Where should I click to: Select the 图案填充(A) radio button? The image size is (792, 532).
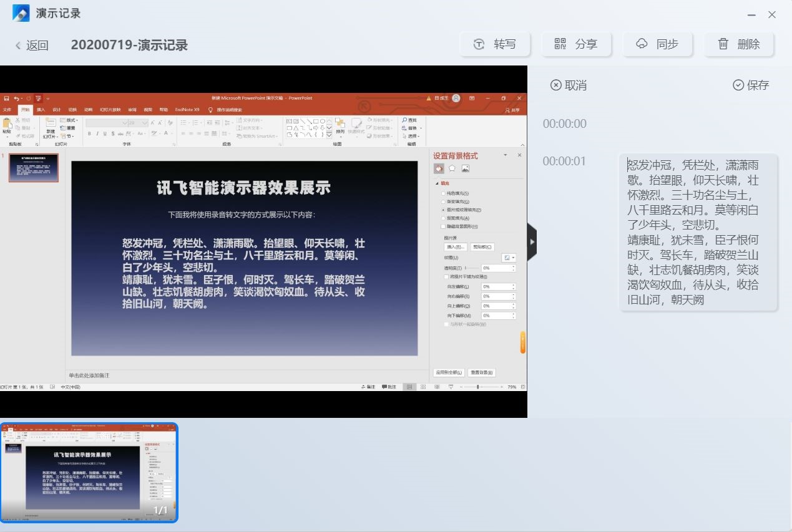pos(443,218)
